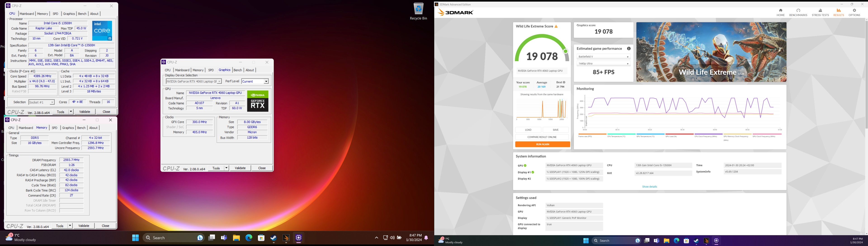Click Search box on the CPU-Z monitor taskbar

point(174,238)
